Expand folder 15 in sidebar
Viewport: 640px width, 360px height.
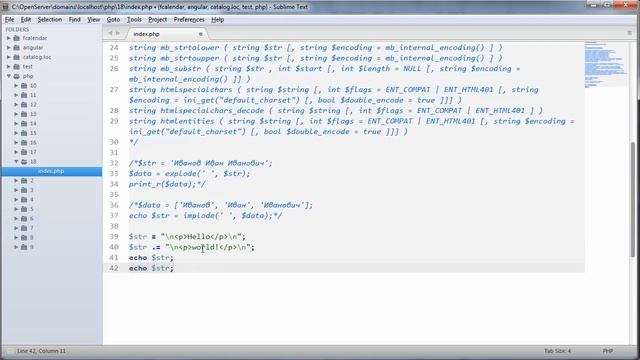coord(16,133)
